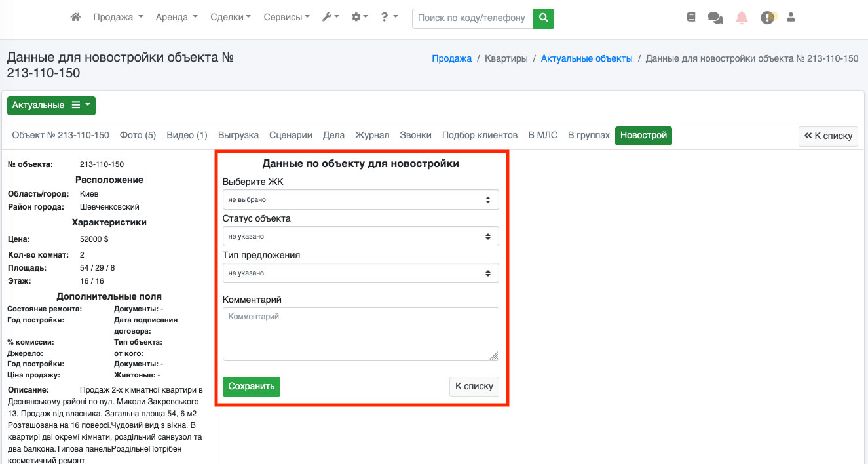Viewport: 868px width, 464px height.
Task: Open the gear settings menu icon
Action: 360,18
